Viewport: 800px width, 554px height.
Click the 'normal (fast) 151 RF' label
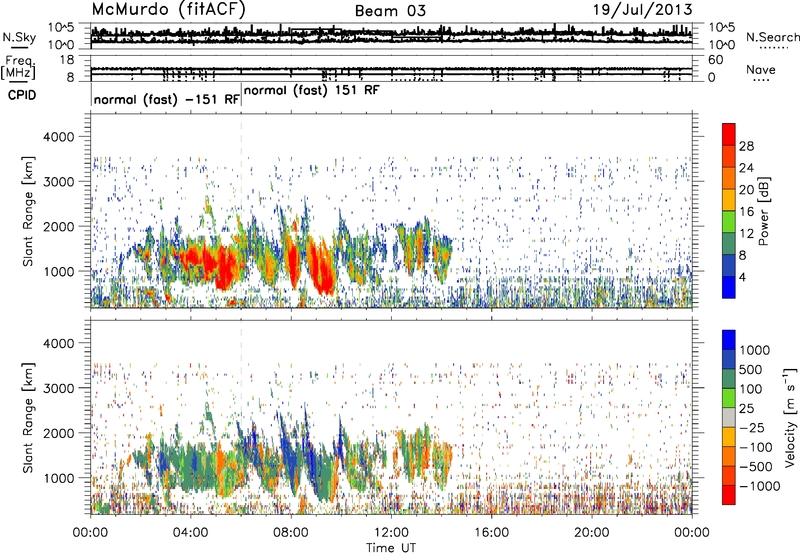pyautogui.click(x=312, y=90)
